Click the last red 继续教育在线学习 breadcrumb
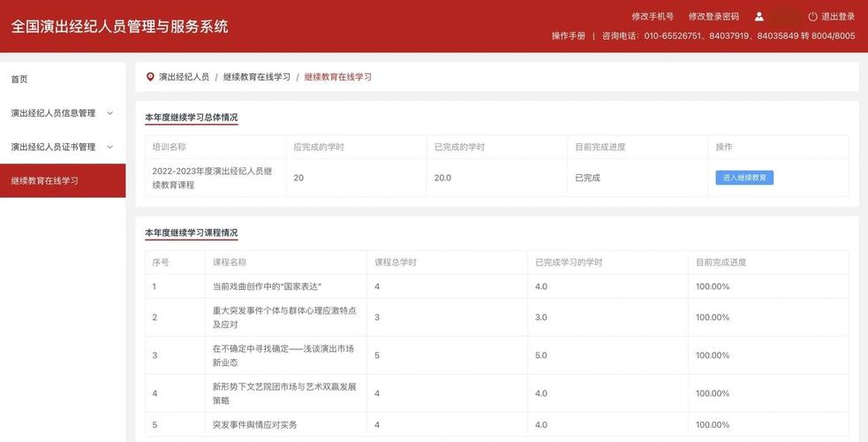This screenshot has height=442, width=868. click(x=337, y=77)
